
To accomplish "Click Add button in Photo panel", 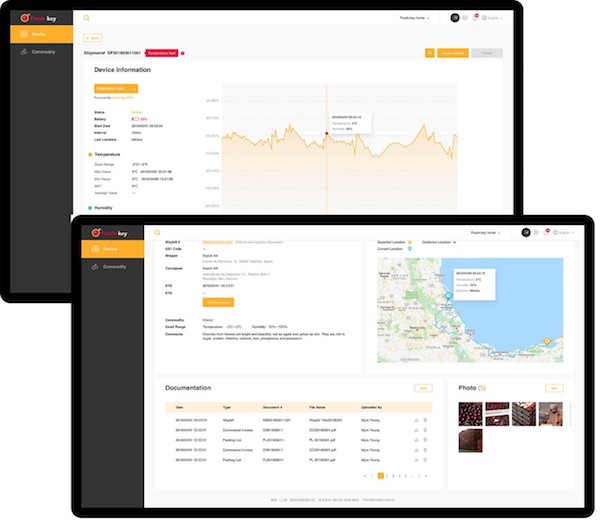I will [553, 387].
